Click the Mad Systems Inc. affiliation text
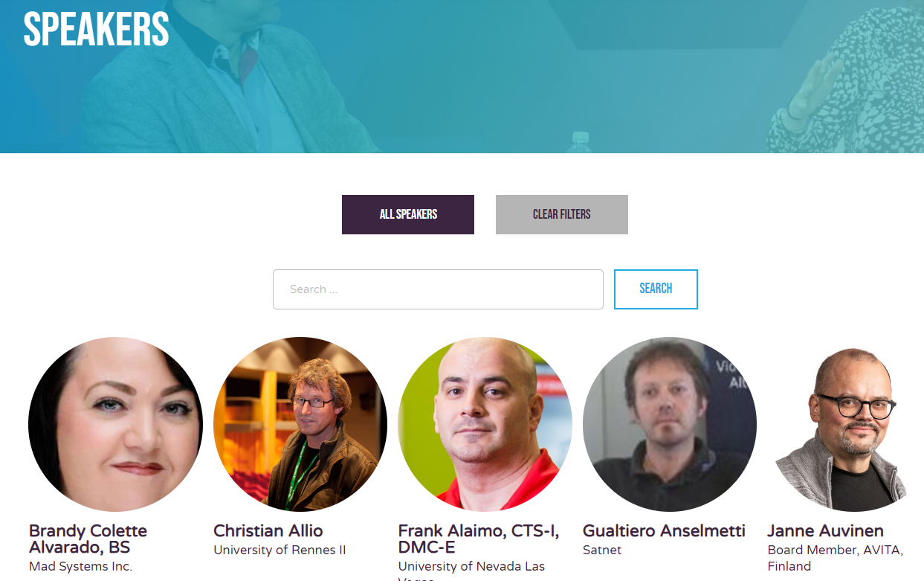The width and height of the screenshot is (924, 581). [x=80, y=567]
